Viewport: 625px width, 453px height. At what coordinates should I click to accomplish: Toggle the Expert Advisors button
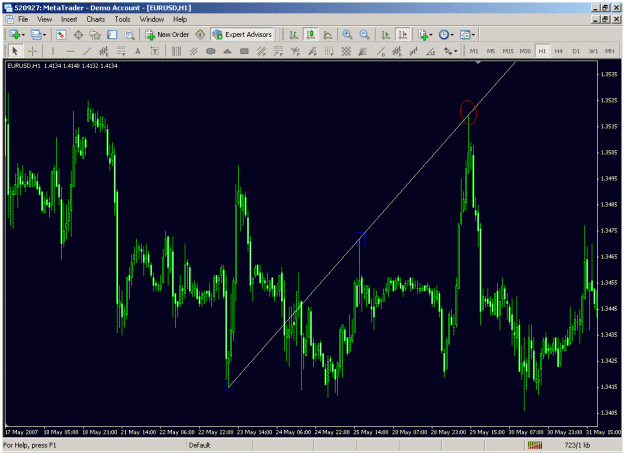[x=242, y=35]
